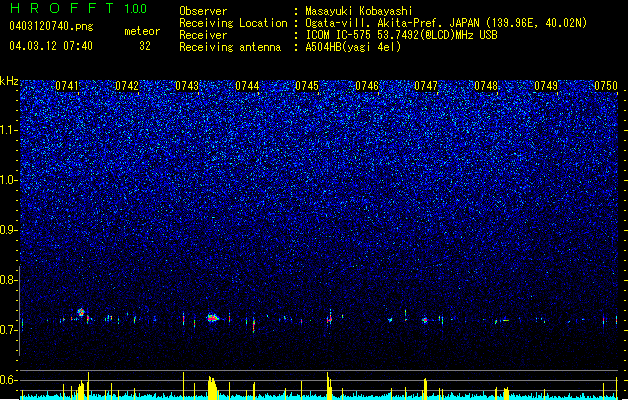
Task: Click the tall yellow power spike at 0745
Action: tap(328, 385)
